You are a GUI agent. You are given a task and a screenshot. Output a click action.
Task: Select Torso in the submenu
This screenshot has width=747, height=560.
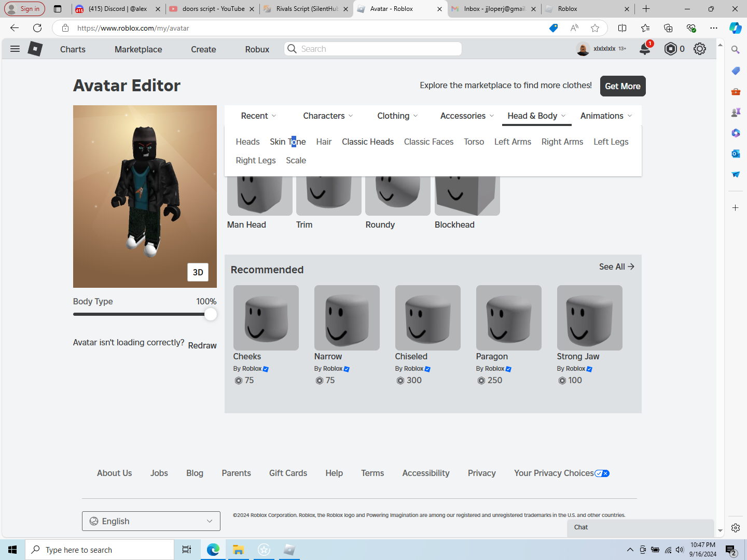[474, 142]
